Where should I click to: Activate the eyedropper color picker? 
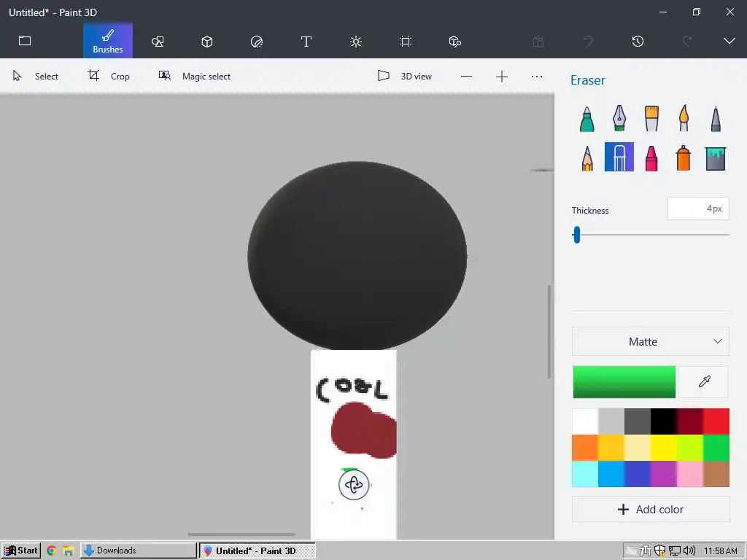tap(704, 382)
